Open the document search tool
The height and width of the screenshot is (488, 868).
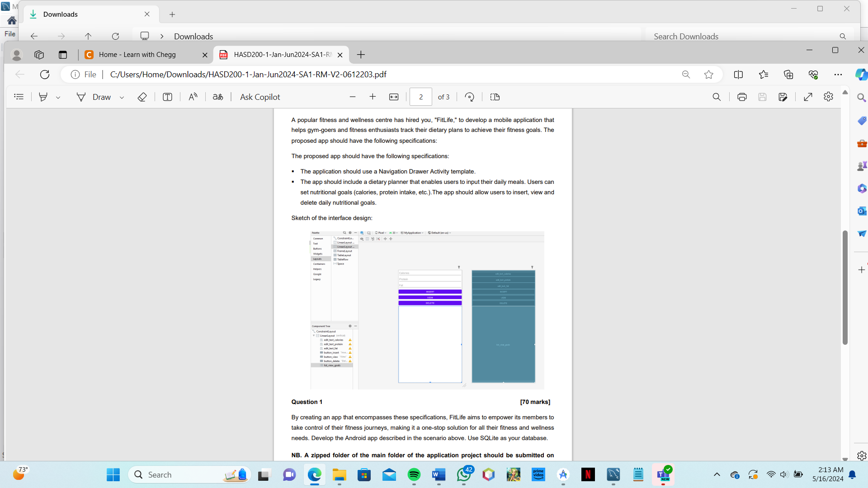(717, 97)
